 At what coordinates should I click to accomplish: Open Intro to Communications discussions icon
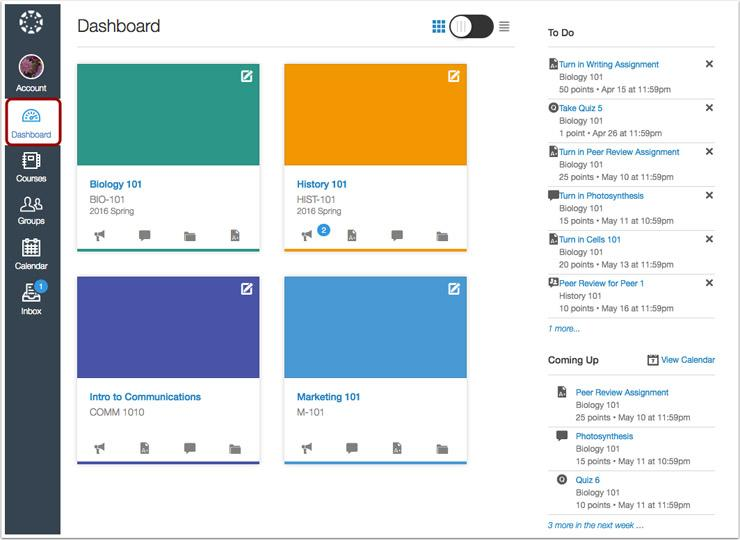190,447
